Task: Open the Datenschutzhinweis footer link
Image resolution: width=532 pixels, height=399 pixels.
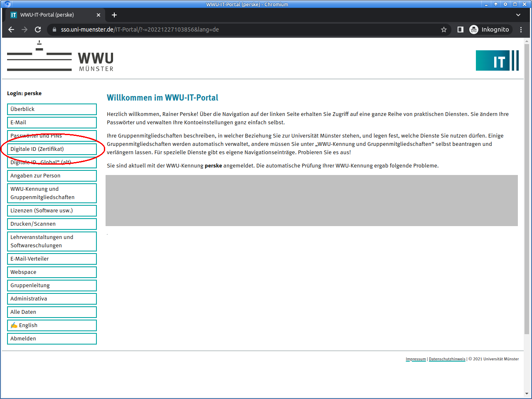Action: (x=447, y=359)
